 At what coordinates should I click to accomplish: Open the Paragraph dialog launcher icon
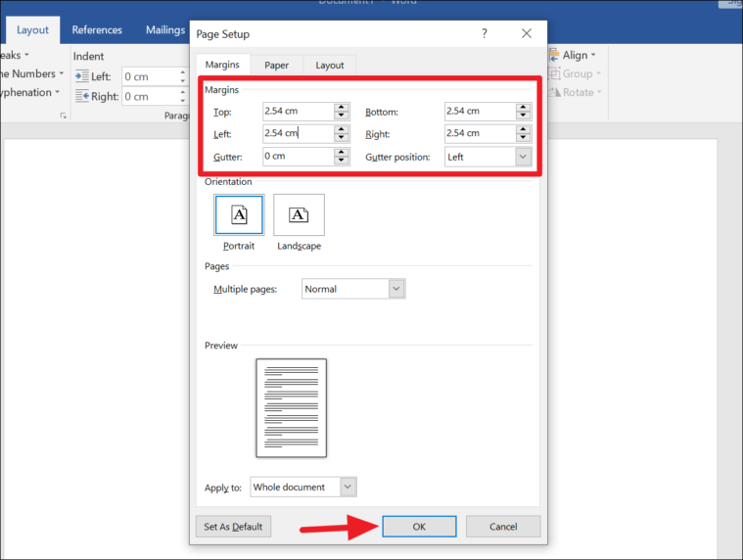tap(64, 116)
